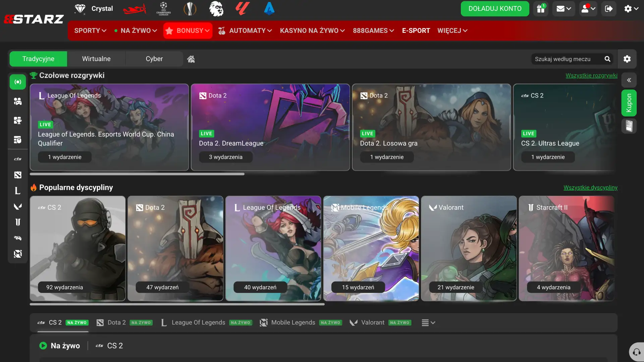The width and height of the screenshot is (644, 362).
Task: Open the Wszystkie dyscypliny link
Action: click(590, 187)
